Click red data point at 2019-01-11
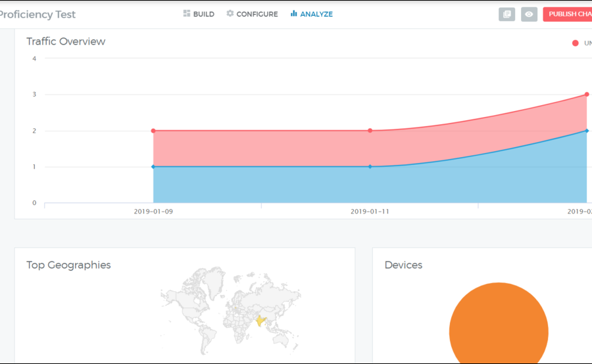592x364 pixels. click(370, 131)
